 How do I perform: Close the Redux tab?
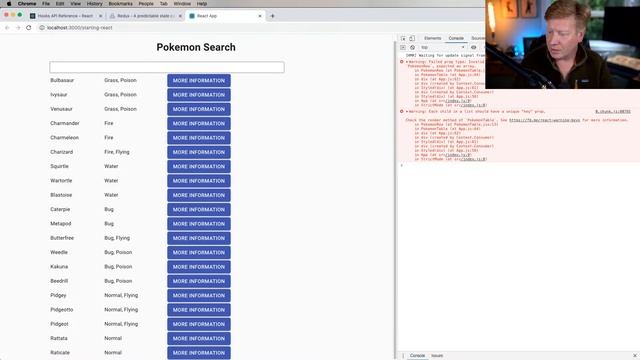tap(180, 16)
